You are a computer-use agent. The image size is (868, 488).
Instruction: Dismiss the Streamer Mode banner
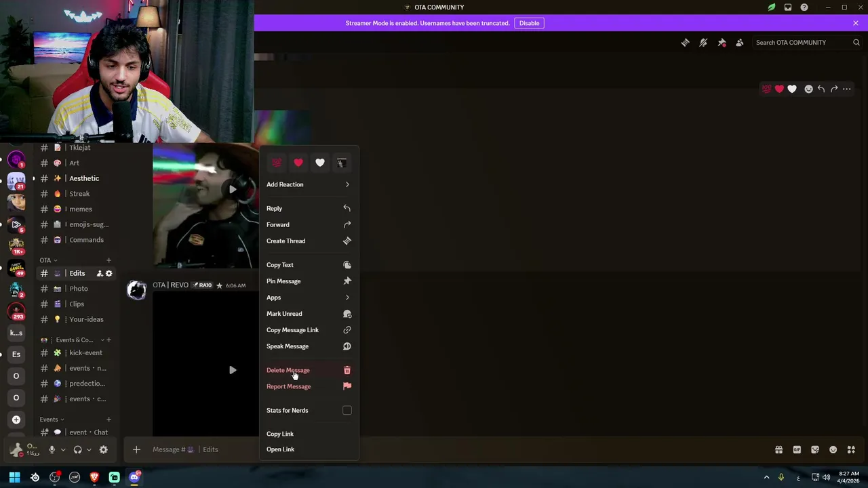(856, 23)
